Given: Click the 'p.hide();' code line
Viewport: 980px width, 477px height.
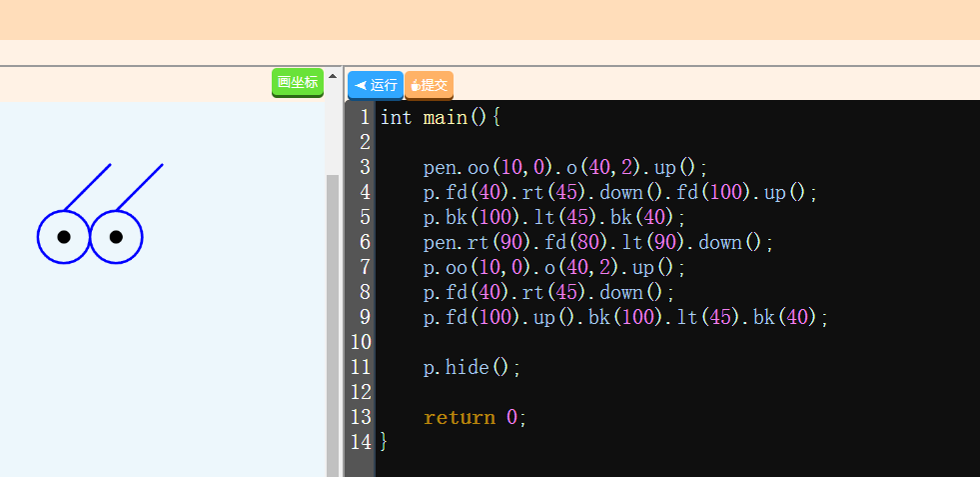Looking at the screenshot, I should tap(472, 367).
